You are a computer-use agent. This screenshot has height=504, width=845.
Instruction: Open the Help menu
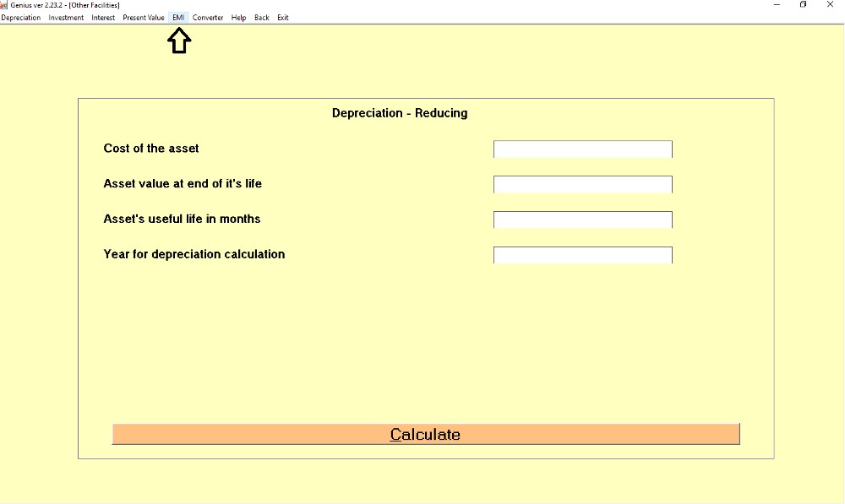239,18
